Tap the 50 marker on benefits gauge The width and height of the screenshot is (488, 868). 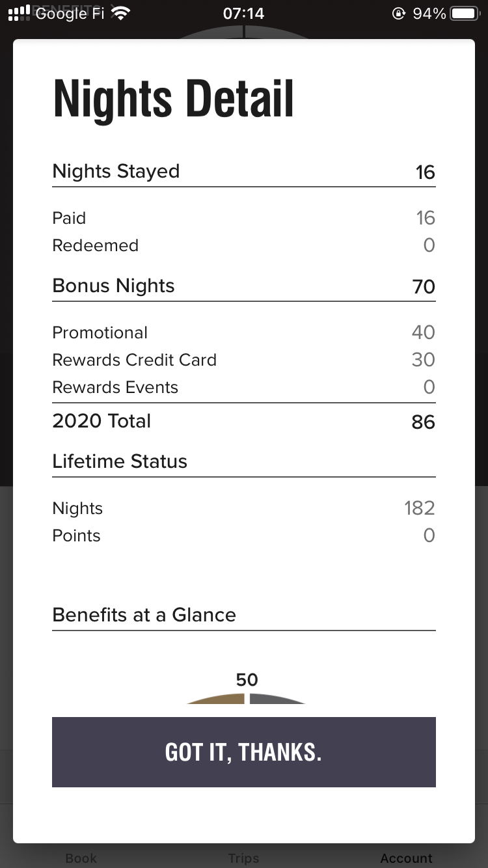[x=247, y=679]
